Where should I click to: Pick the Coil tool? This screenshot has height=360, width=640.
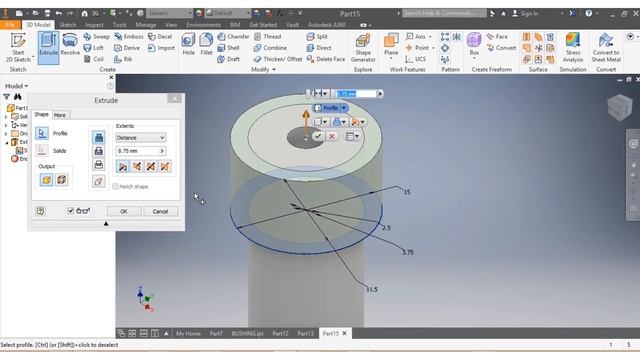pos(93,59)
